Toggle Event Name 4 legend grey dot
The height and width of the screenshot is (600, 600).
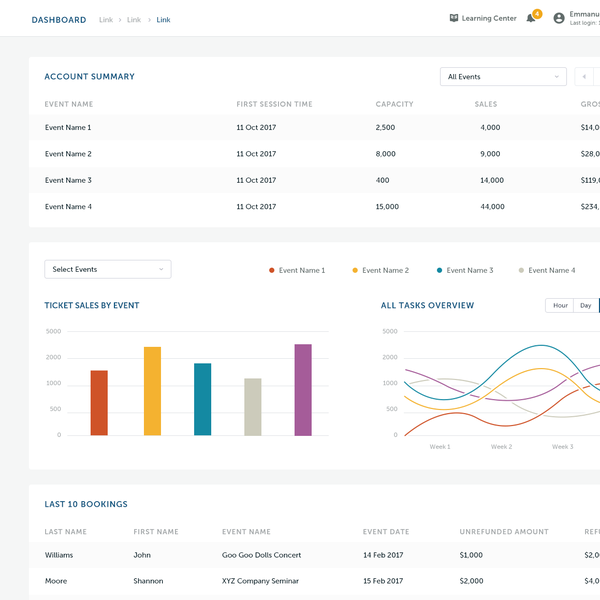tap(521, 270)
